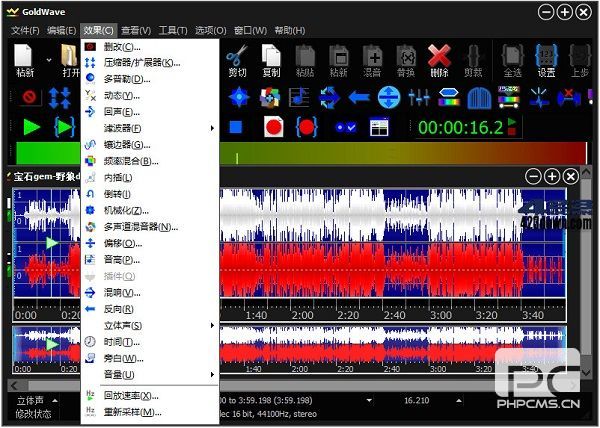
Task: Click the status bar up arrow after 16.210
Action: (458, 400)
